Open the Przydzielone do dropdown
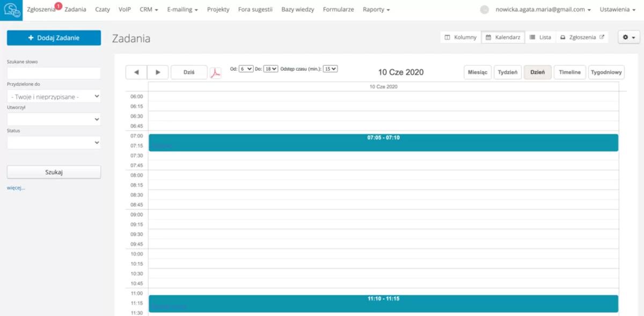This screenshot has width=644, height=316. click(54, 97)
